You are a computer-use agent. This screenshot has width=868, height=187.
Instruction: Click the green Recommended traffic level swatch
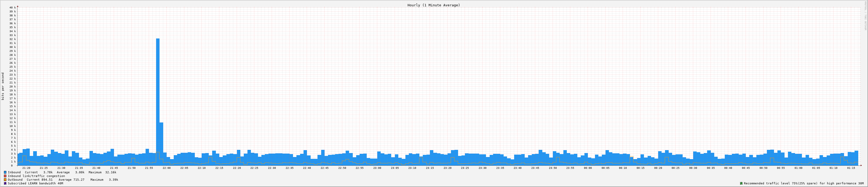(741, 183)
